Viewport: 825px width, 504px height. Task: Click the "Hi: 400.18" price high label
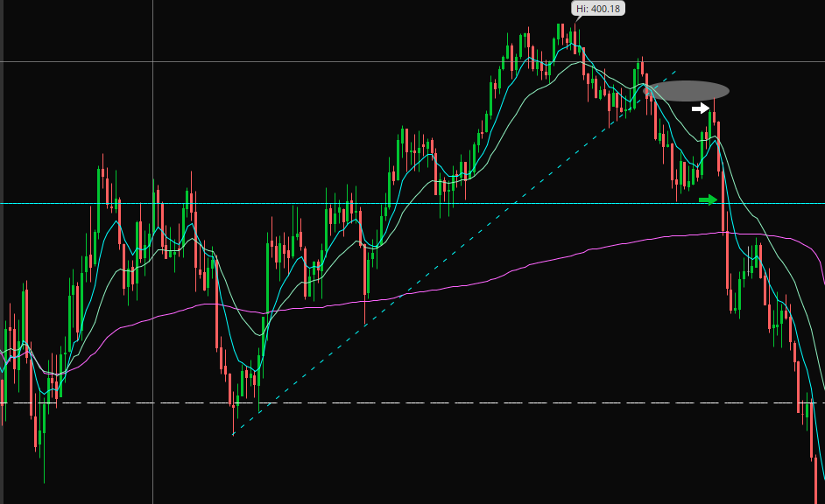[598, 9]
